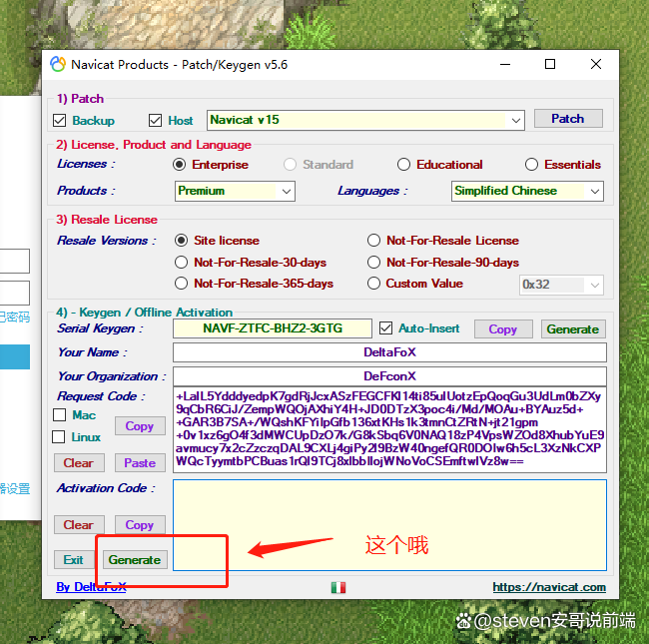This screenshot has width=649, height=644.
Task: Enable the Mac checkbox
Action: point(59,415)
